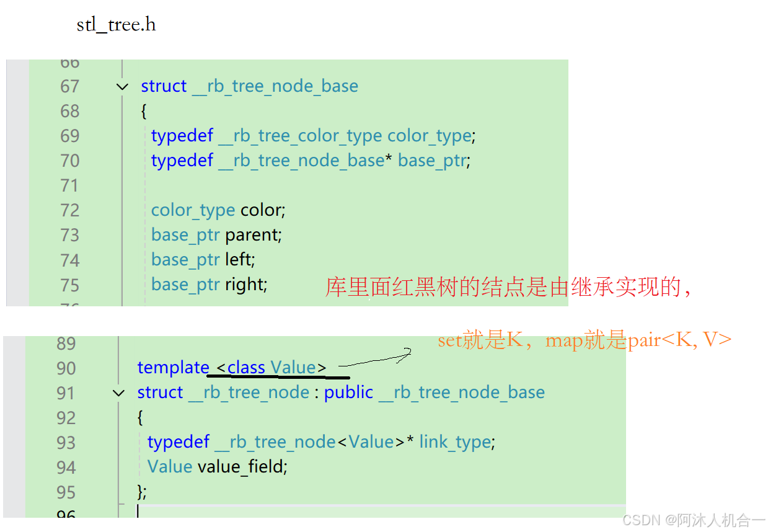The height and width of the screenshot is (532, 768).
Task: Collapse the __rb_tree_node struct fold chevron
Action: pyautogui.click(x=117, y=392)
